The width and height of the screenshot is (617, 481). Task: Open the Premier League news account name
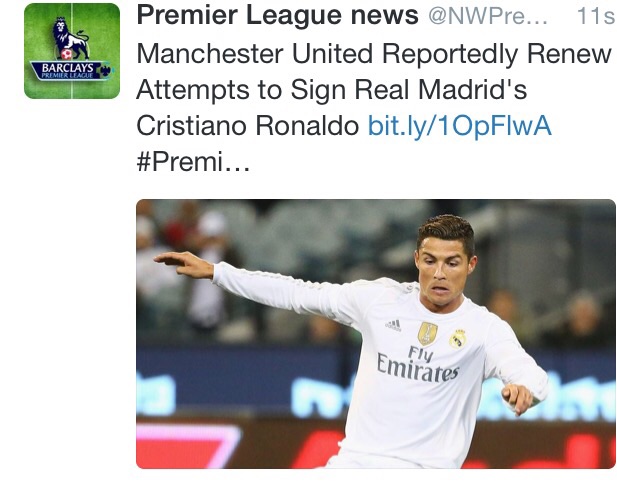tap(277, 15)
